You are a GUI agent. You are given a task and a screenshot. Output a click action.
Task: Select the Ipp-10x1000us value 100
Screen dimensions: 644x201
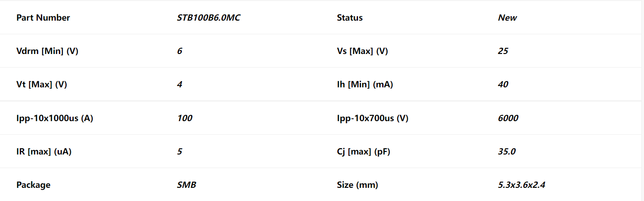click(185, 118)
